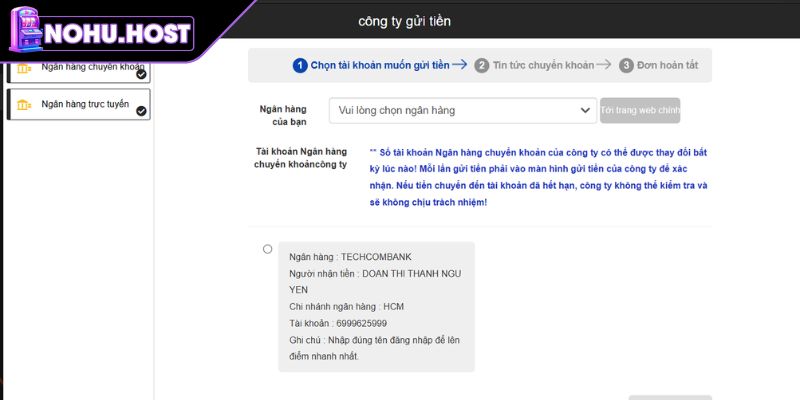
Task: Click the công ty gửi tiền header title
Action: pyautogui.click(x=411, y=21)
